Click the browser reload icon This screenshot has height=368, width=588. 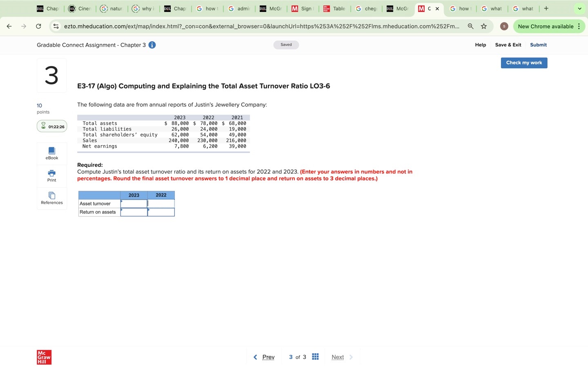(38, 26)
